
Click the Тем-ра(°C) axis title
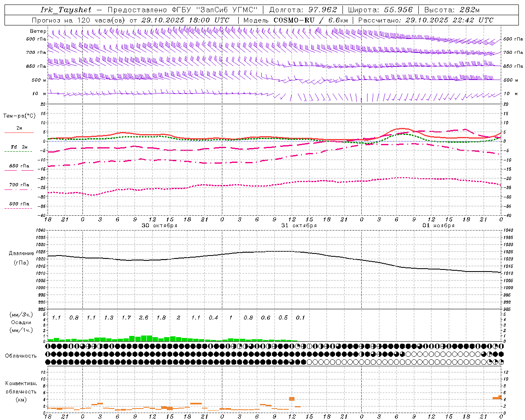click(x=19, y=116)
